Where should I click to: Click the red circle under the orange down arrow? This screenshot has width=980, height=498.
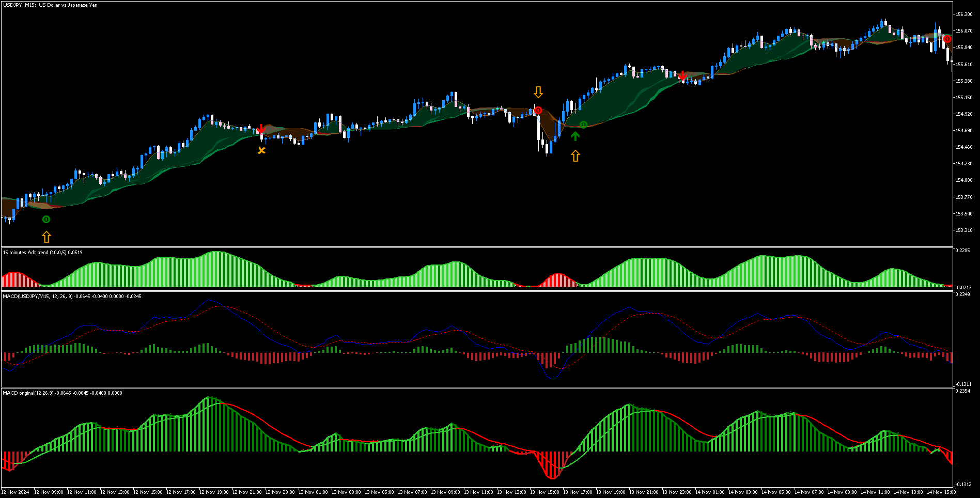point(538,111)
